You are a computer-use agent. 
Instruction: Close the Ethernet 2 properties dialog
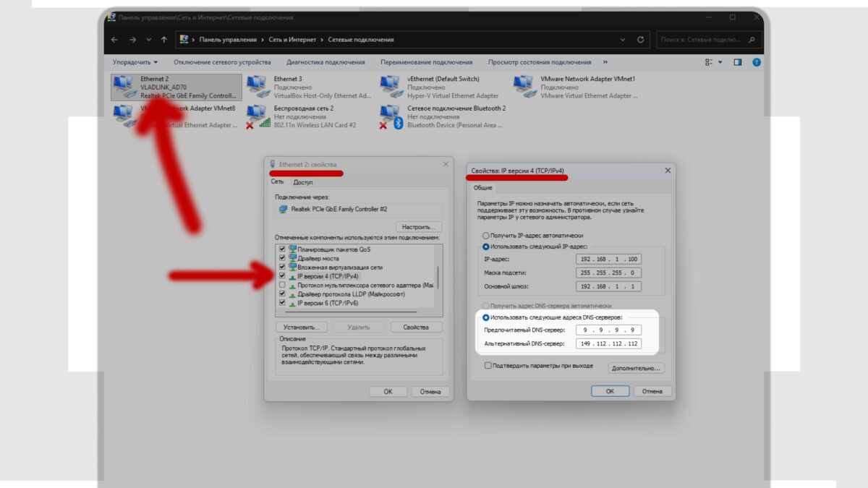(446, 164)
